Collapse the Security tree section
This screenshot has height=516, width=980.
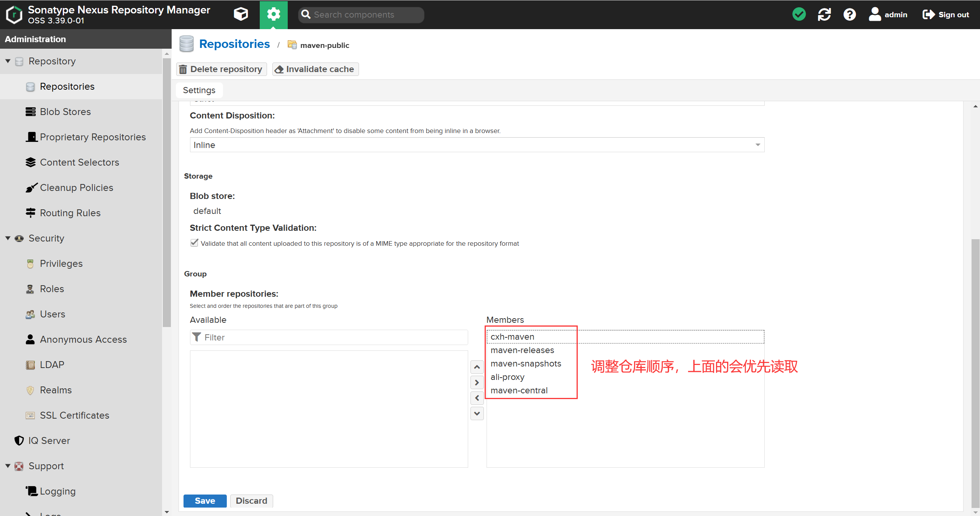pos(8,238)
